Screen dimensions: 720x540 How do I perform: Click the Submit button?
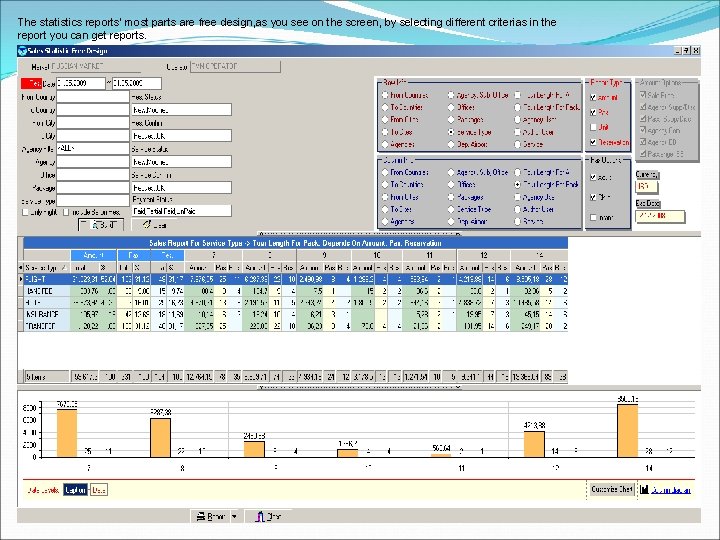click(101, 225)
